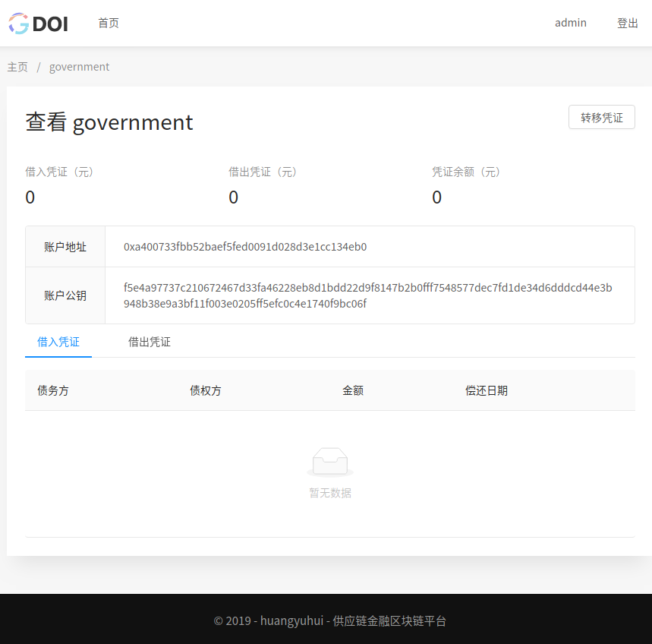652x644 pixels.
Task: Click the 账户地址 label cell
Action: pyautogui.click(x=65, y=247)
